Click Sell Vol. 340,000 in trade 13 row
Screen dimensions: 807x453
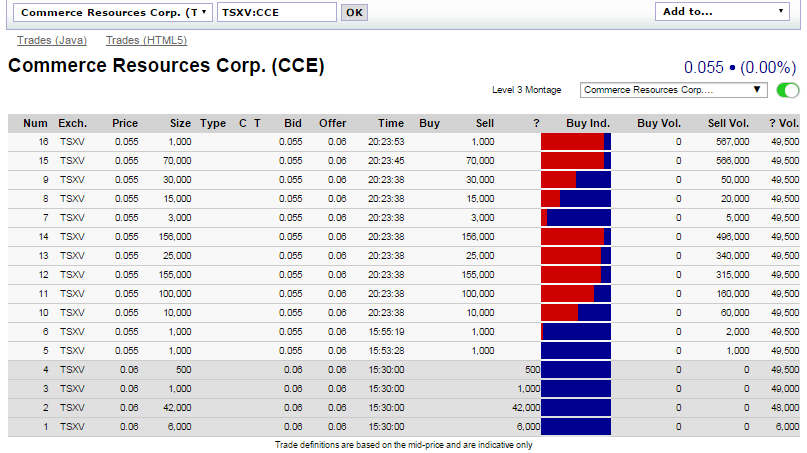732,256
